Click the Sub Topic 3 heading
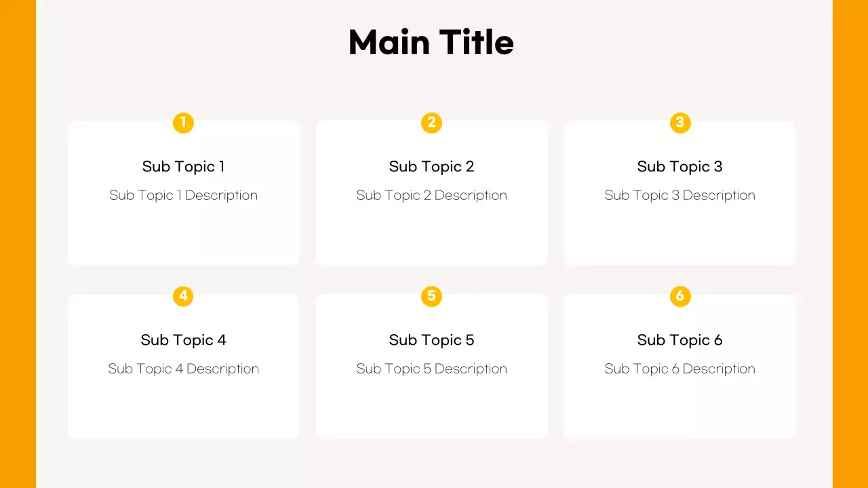Image resolution: width=868 pixels, height=488 pixels. (679, 167)
